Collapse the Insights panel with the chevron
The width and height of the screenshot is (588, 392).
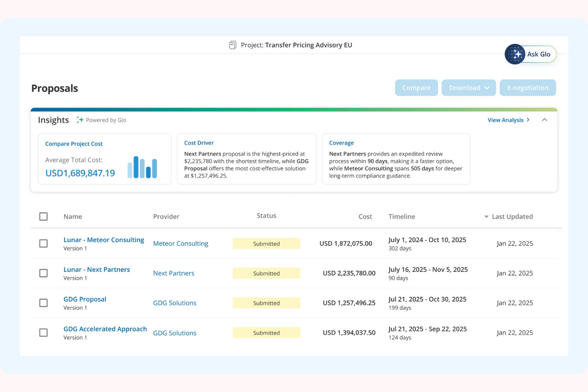[x=545, y=120]
